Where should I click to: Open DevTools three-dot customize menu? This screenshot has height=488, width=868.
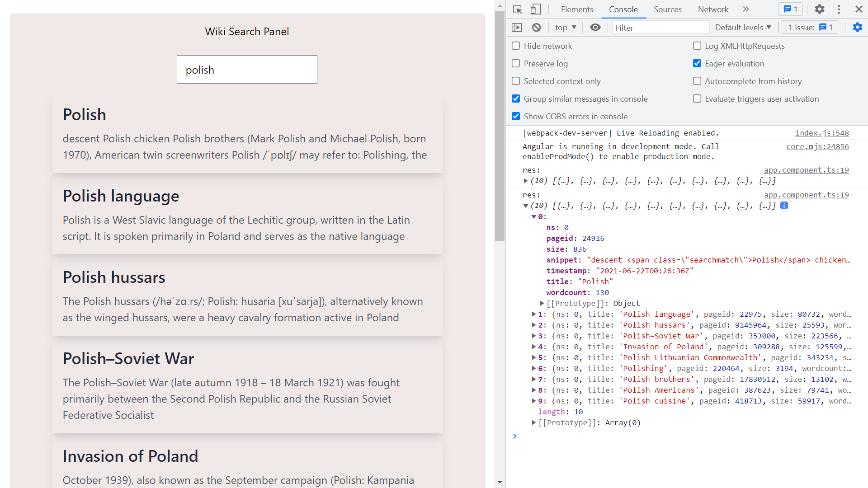tap(839, 9)
